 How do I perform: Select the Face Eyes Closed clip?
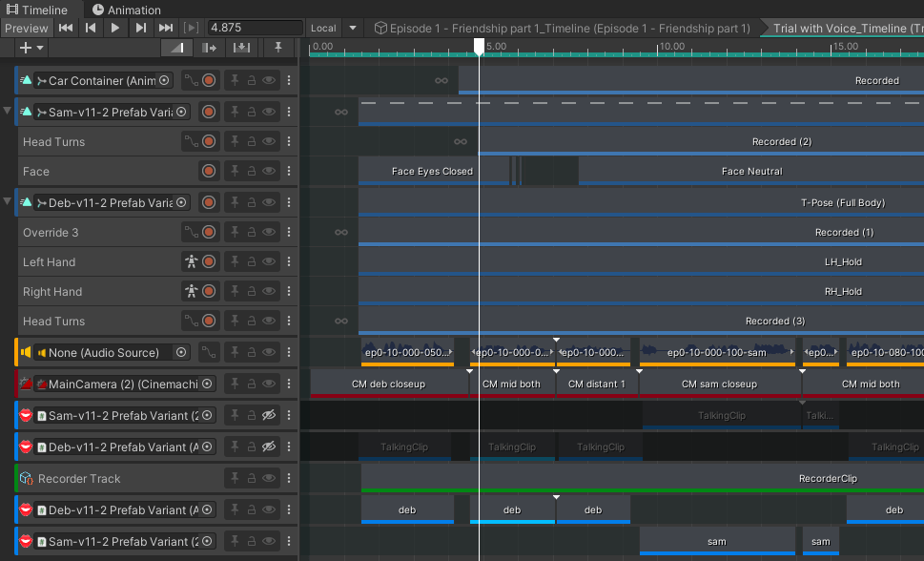point(432,172)
